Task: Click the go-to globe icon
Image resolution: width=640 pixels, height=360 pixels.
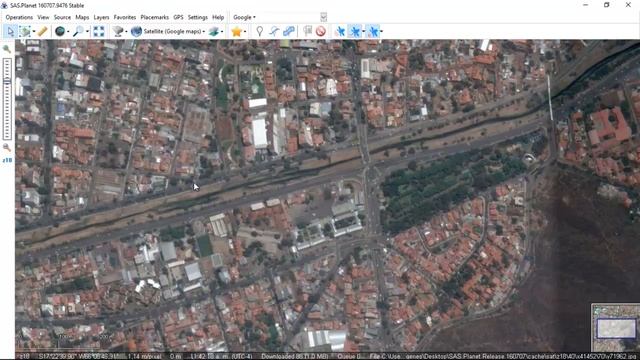Action: tap(60, 31)
